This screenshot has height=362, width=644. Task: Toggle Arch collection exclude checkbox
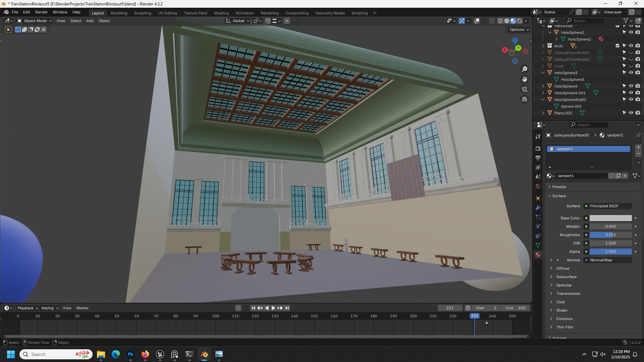pyautogui.click(x=617, y=46)
